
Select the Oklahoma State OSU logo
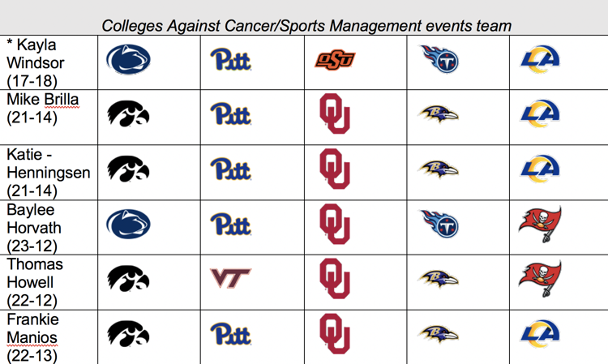tap(335, 60)
